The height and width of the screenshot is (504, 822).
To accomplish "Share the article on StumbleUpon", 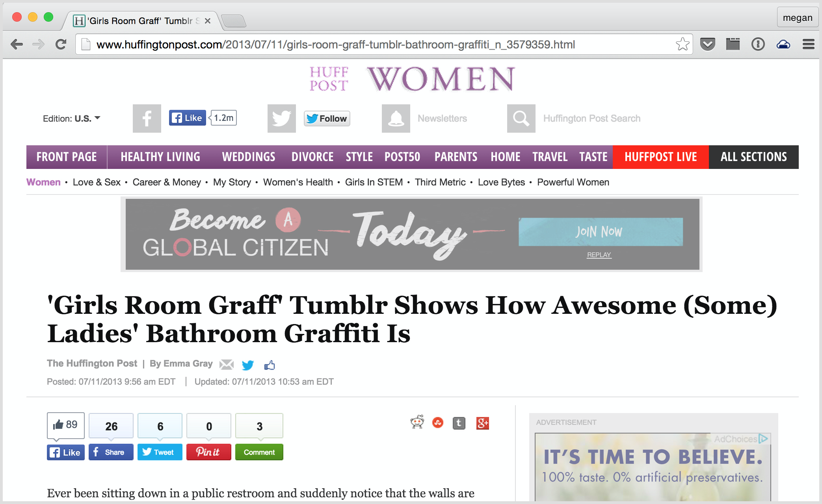I will (438, 423).
